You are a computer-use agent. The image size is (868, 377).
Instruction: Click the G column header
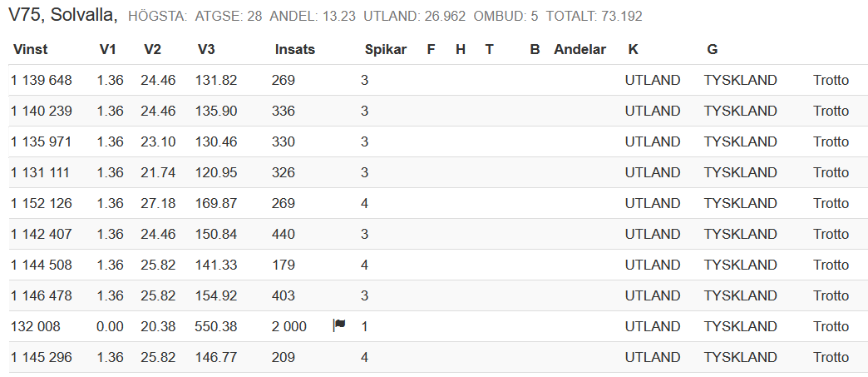click(713, 49)
